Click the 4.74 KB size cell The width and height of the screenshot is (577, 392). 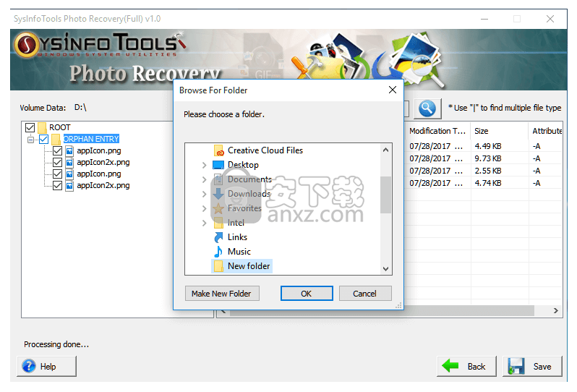(x=488, y=183)
